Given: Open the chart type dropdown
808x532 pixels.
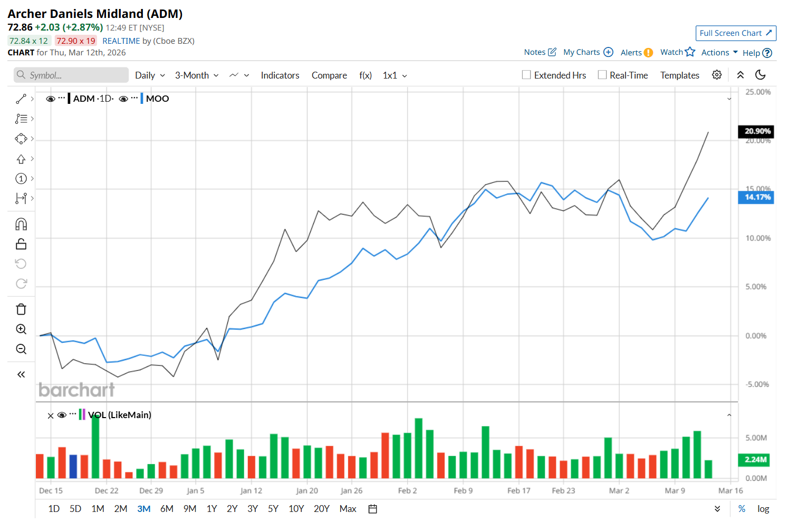Looking at the screenshot, I should [x=239, y=75].
